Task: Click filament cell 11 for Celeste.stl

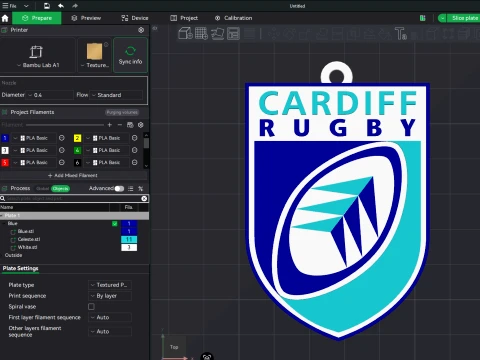Action: (129, 239)
